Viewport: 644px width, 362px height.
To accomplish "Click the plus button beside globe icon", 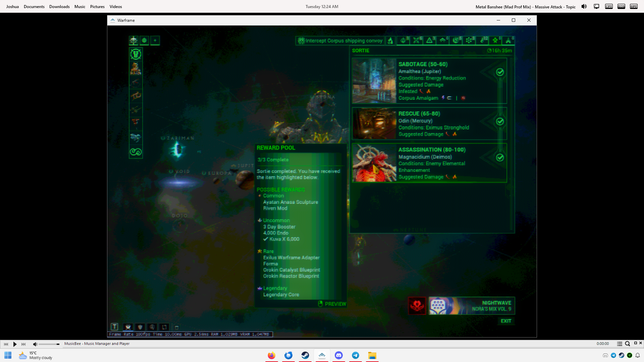I will pyautogui.click(x=155, y=41).
